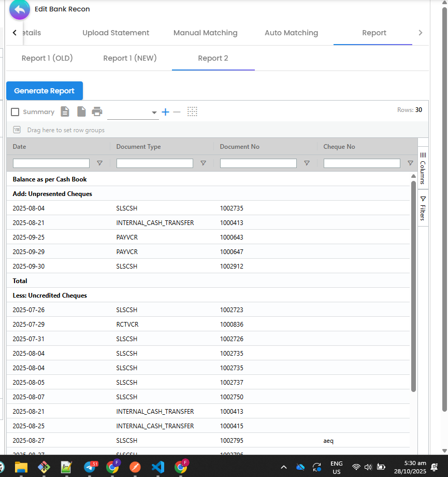
Task: Open the grid layout icon
Action: (x=192, y=111)
